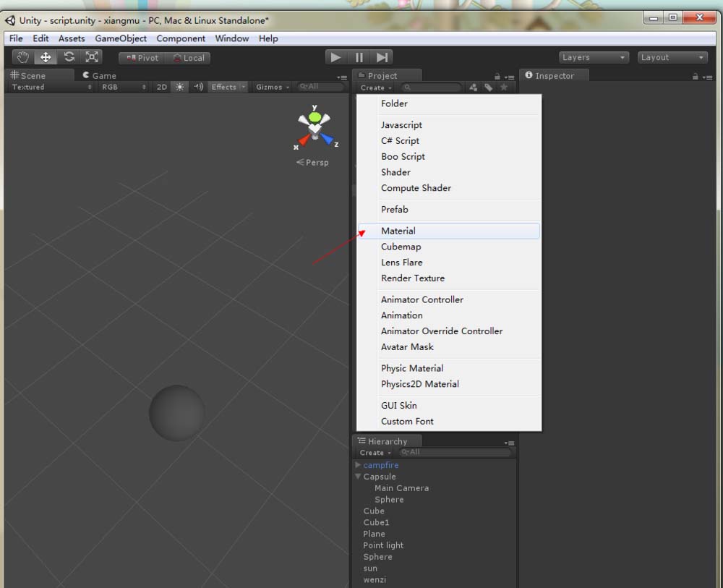Image resolution: width=723 pixels, height=588 pixels.
Task: Click the red X axis cone
Action: point(304,140)
